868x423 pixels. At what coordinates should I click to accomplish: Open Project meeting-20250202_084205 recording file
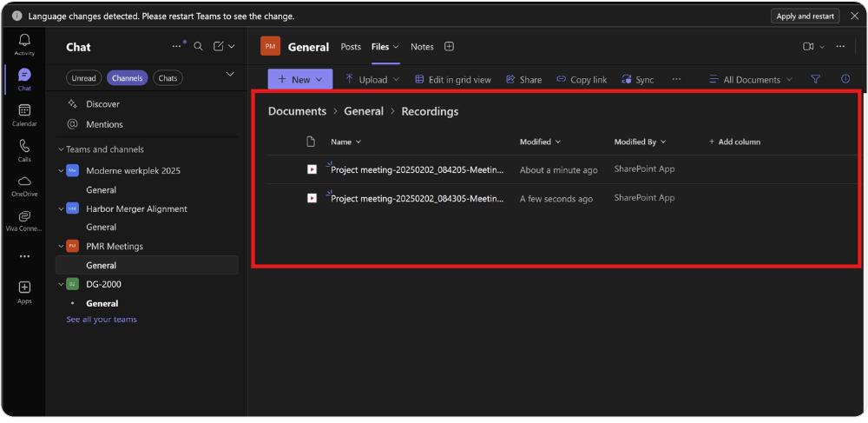(418, 170)
